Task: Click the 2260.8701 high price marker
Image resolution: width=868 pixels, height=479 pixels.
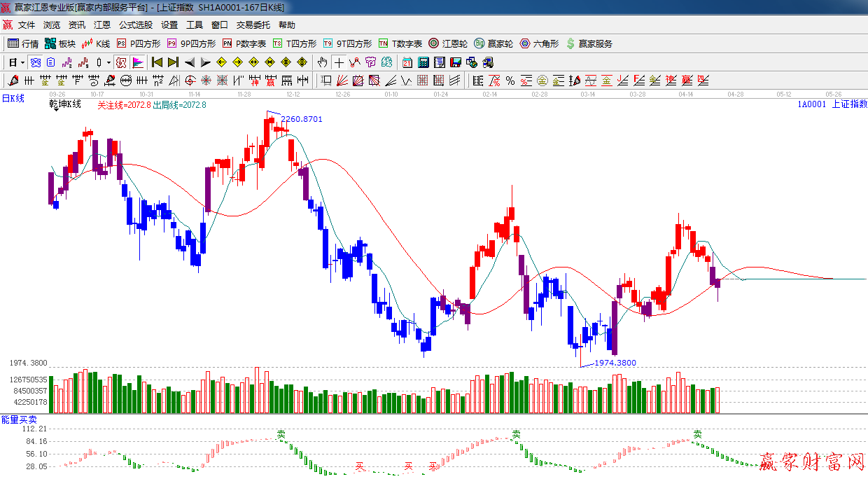Action: [x=302, y=119]
